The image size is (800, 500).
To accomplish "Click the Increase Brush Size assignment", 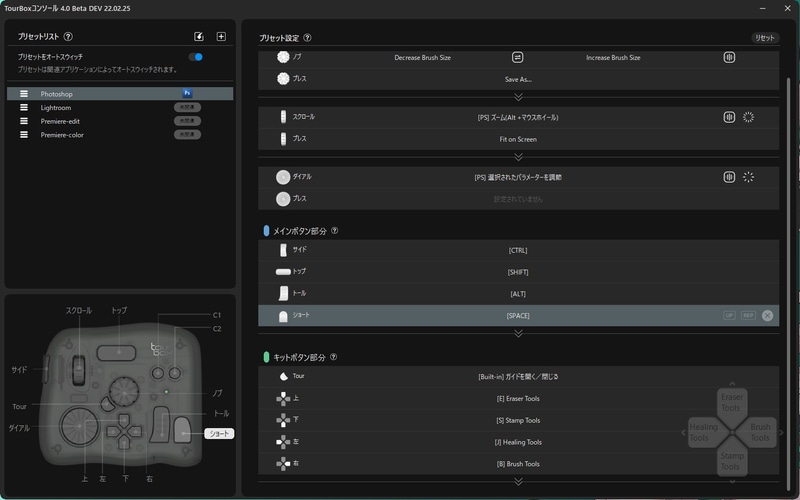I will click(x=613, y=58).
